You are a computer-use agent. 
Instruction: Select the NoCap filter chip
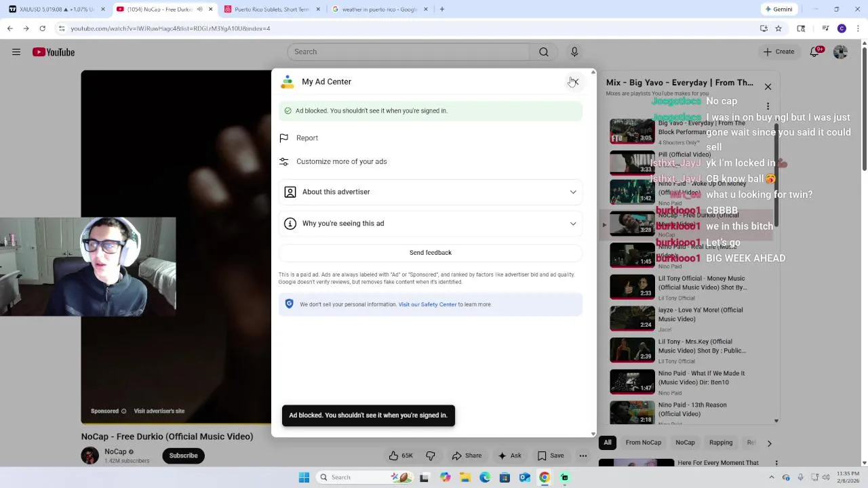[x=685, y=443]
